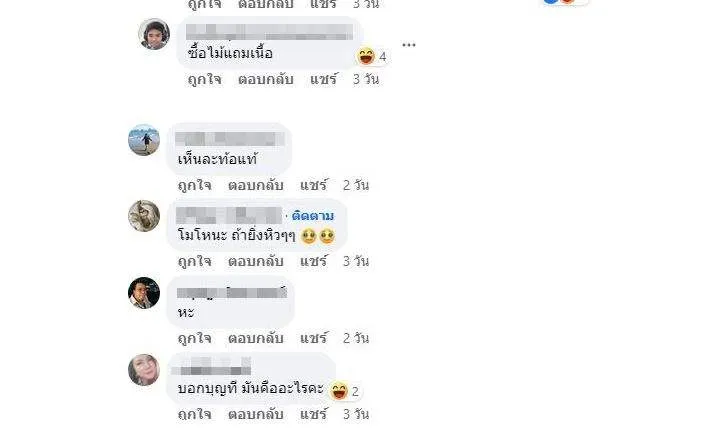
Task: Click the '2 วัน' timestamp under 'หะ' comment
Action: click(x=356, y=338)
